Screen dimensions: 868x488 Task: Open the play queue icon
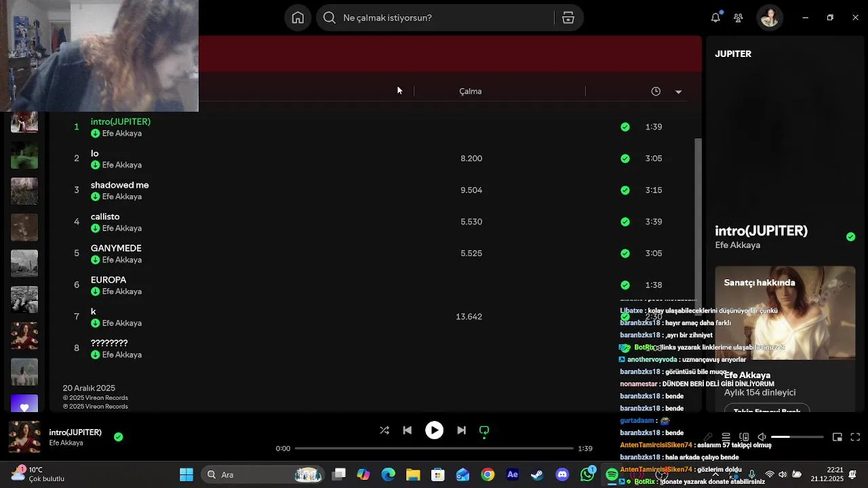[726, 437]
